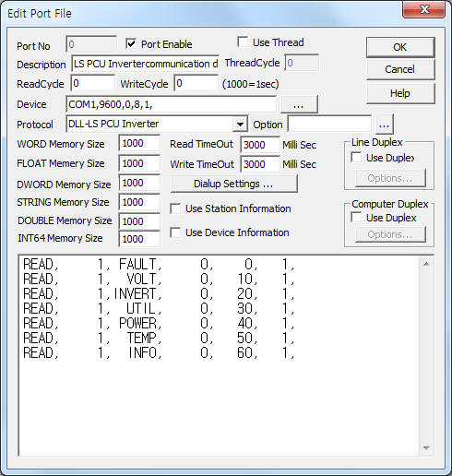The image size is (452, 476).
Task: Click the Read TimeOut field
Action: (x=260, y=145)
